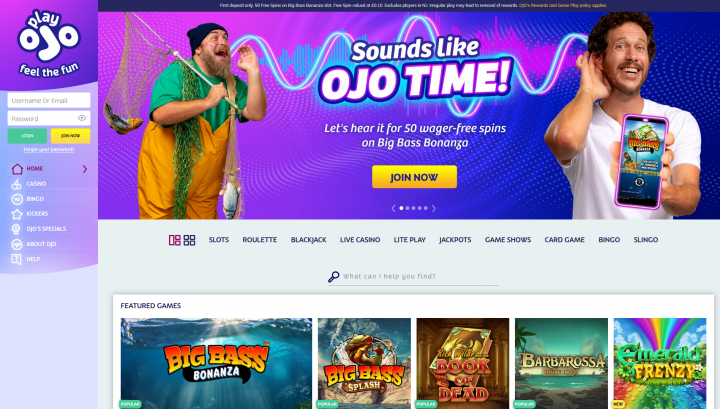Click Forgot your password link
The height and width of the screenshot is (409, 720).
(49, 150)
